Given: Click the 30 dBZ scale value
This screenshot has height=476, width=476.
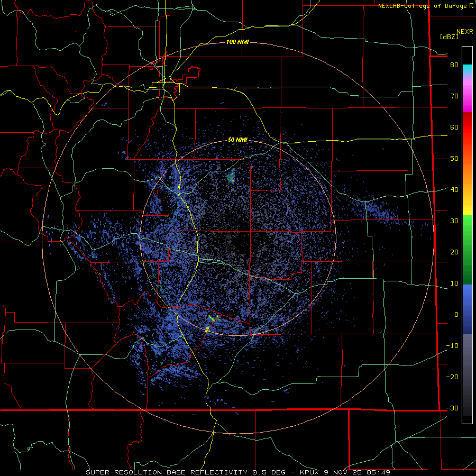Looking at the screenshot, I should coord(454,221).
